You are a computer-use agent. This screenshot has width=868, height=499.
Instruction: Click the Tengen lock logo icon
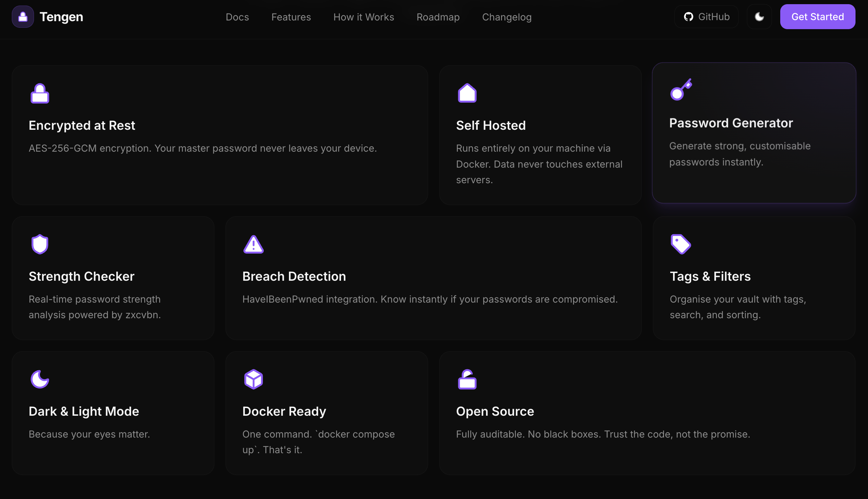[x=23, y=17]
